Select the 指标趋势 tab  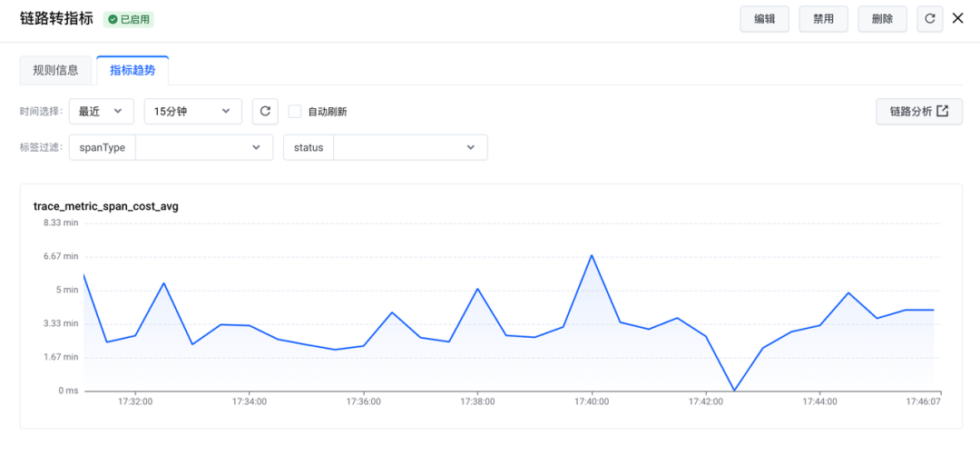132,70
